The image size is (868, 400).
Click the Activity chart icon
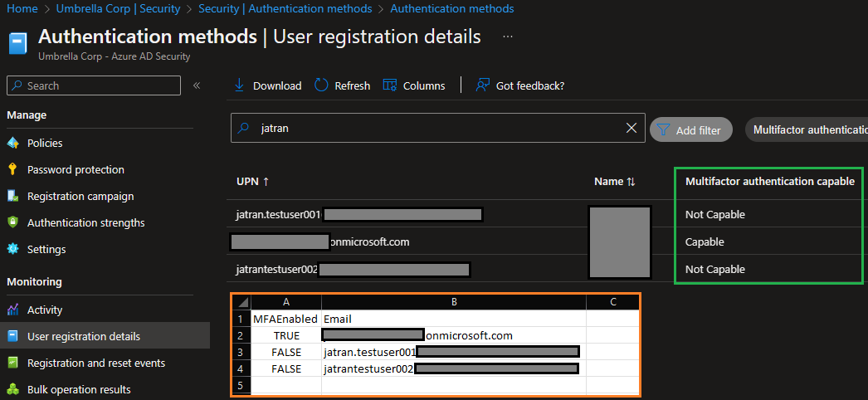click(x=13, y=310)
